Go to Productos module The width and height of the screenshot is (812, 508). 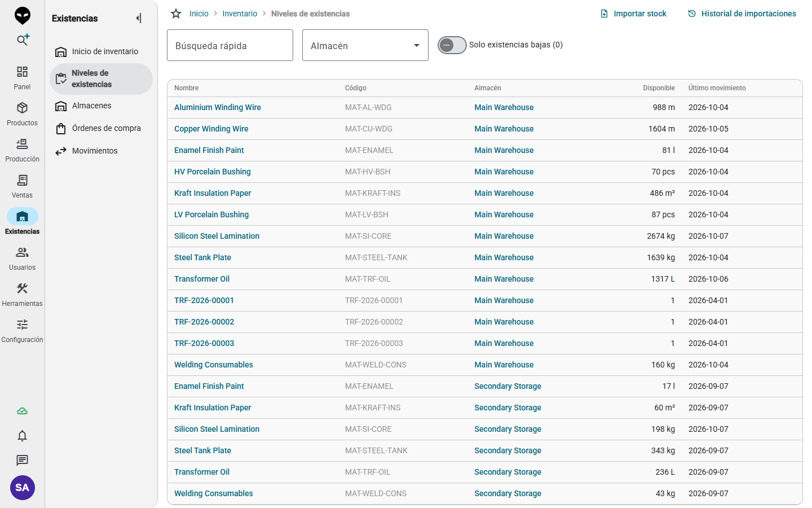coord(22,114)
